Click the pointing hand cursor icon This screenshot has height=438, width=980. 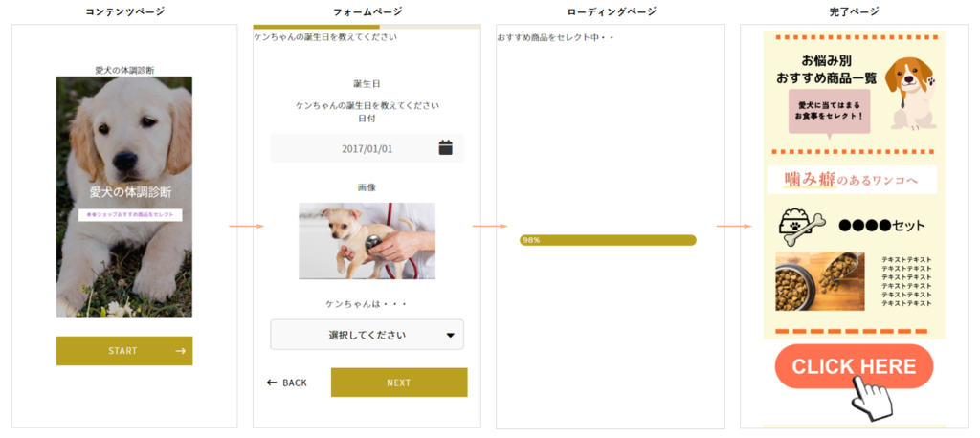[870, 394]
